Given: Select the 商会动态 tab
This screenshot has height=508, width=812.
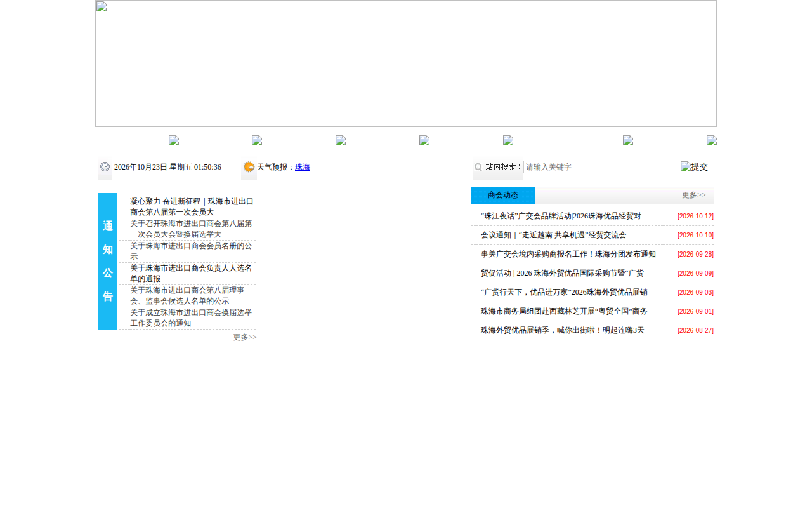Looking at the screenshot, I should point(503,196).
